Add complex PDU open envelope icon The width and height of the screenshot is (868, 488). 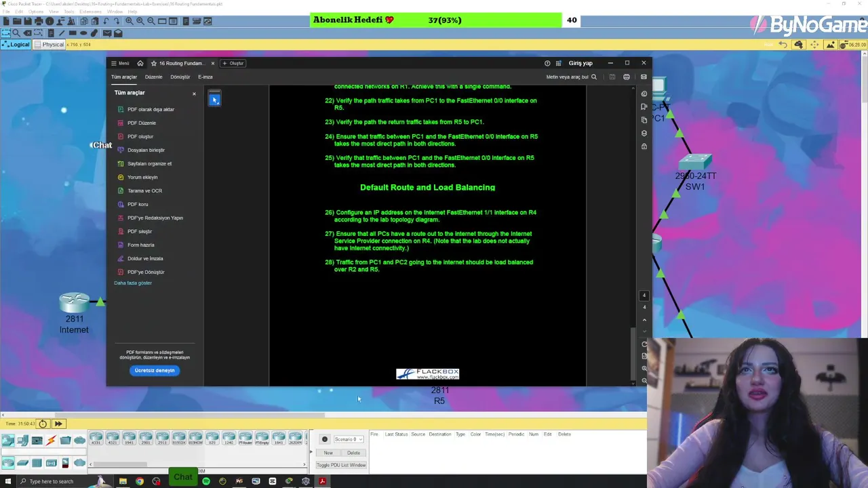coord(118,33)
